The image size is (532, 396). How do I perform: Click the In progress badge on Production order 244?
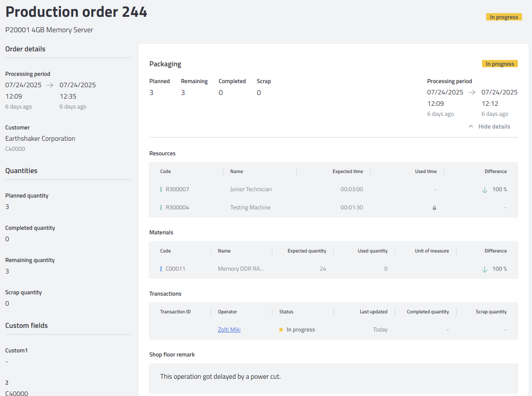tap(504, 17)
